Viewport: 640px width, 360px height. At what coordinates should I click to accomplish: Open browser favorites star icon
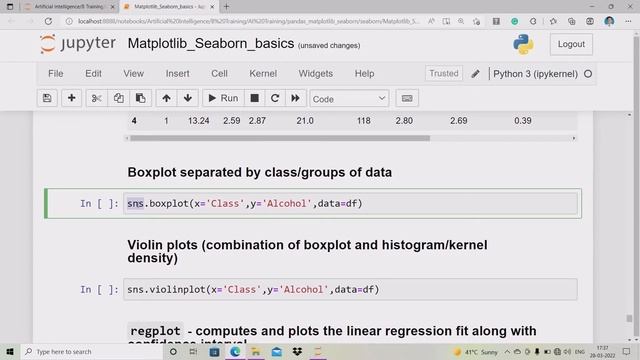coord(553,21)
